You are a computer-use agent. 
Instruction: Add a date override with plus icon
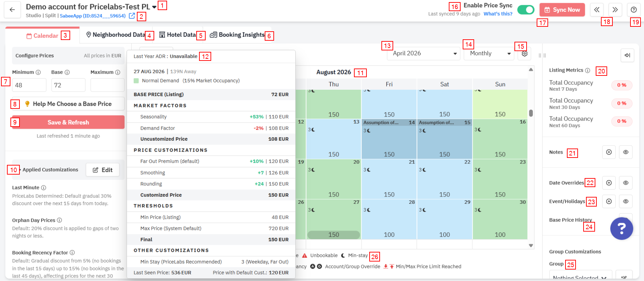point(609,183)
